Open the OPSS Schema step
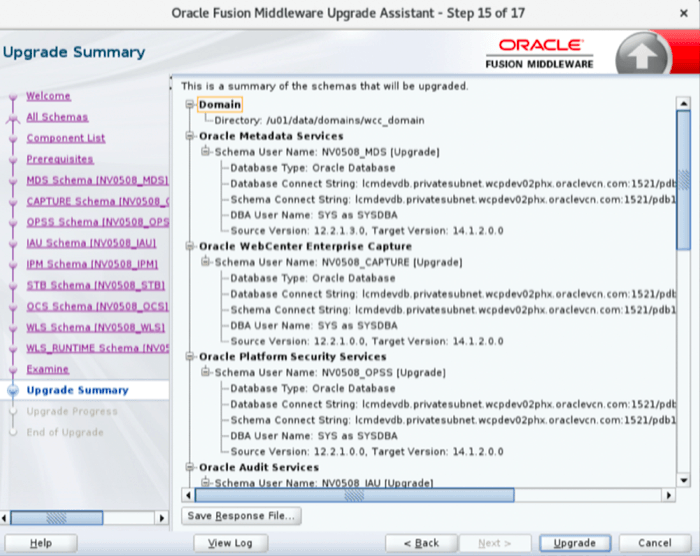The image size is (700, 556). (x=97, y=222)
